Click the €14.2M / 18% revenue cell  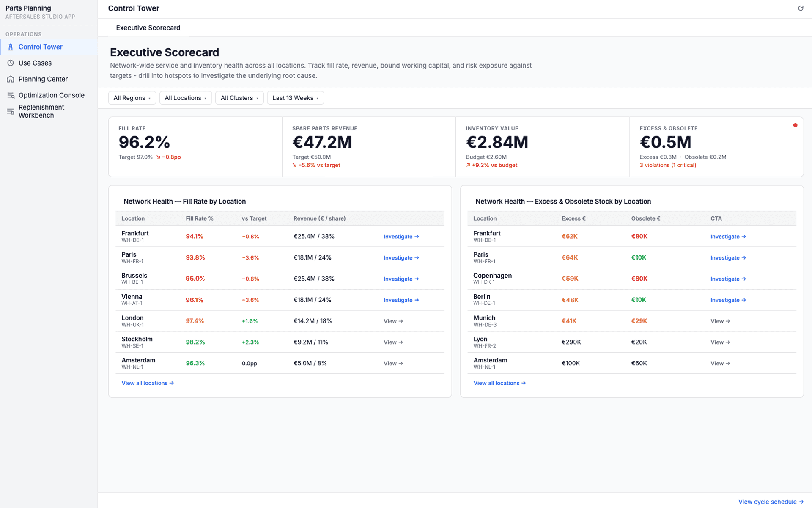(313, 321)
